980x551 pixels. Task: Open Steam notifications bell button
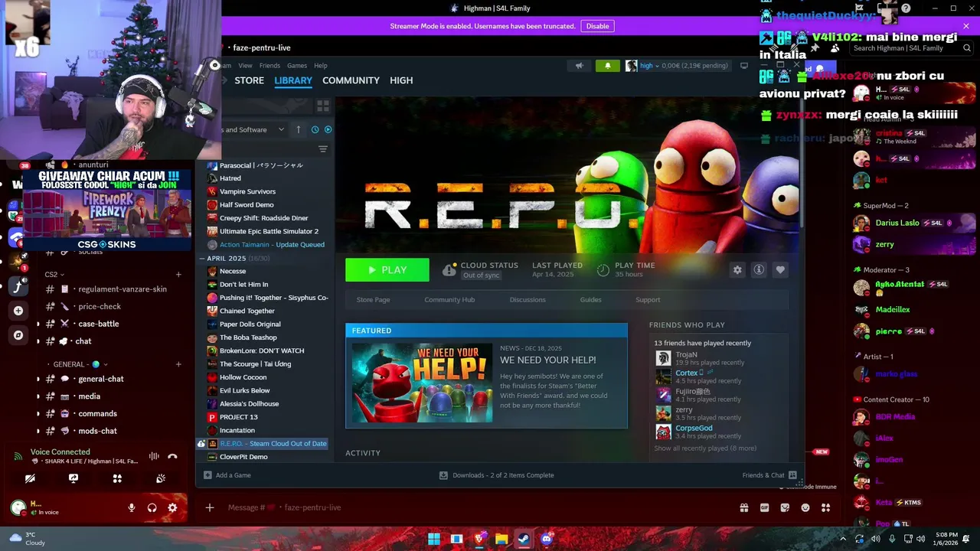[608, 66]
